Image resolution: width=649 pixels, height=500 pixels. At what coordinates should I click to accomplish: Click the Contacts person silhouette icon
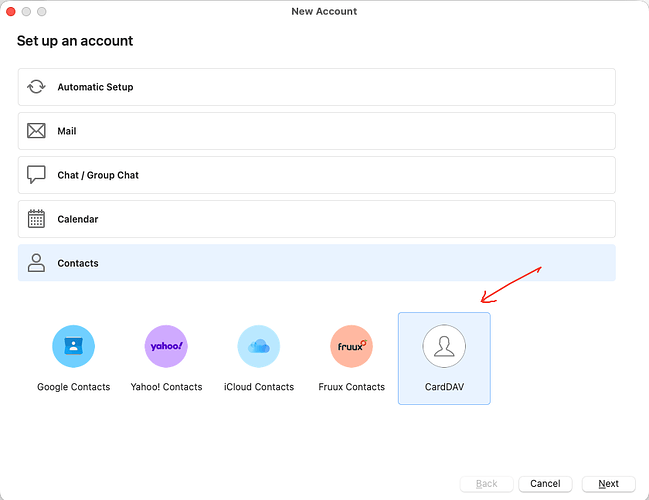[x=36, y=263]
